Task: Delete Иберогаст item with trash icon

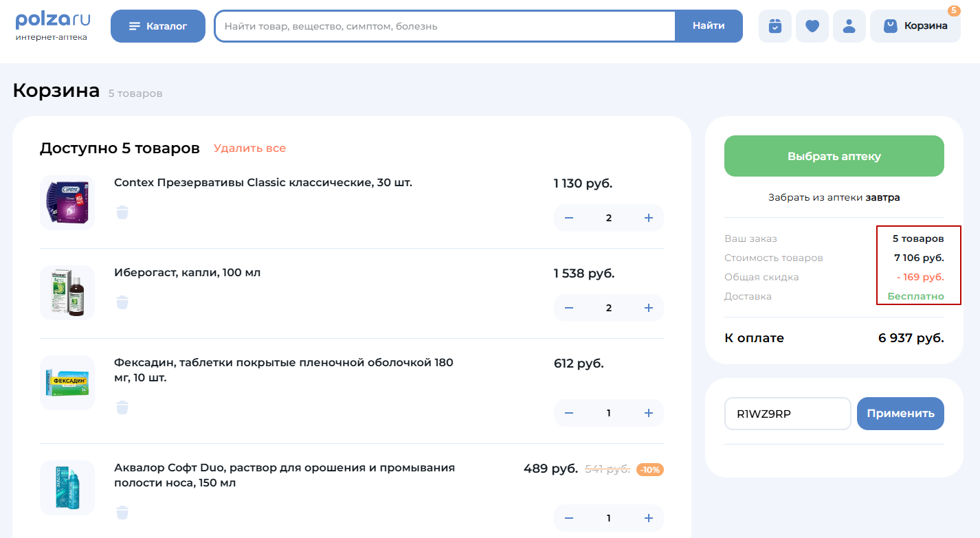Action: pos(122,302)
